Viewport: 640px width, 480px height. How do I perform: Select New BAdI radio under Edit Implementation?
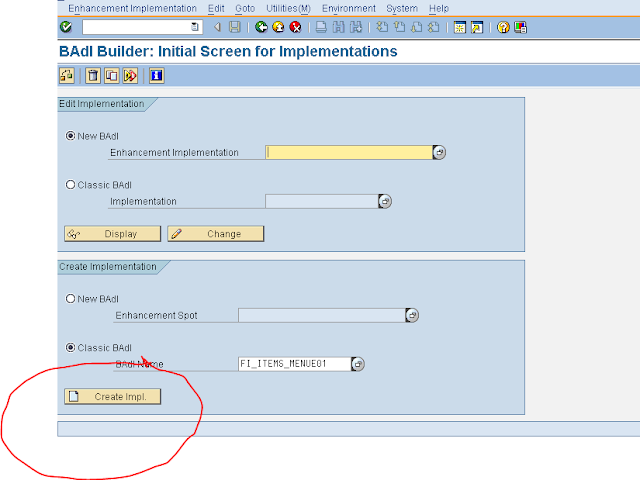click(70, 136)
